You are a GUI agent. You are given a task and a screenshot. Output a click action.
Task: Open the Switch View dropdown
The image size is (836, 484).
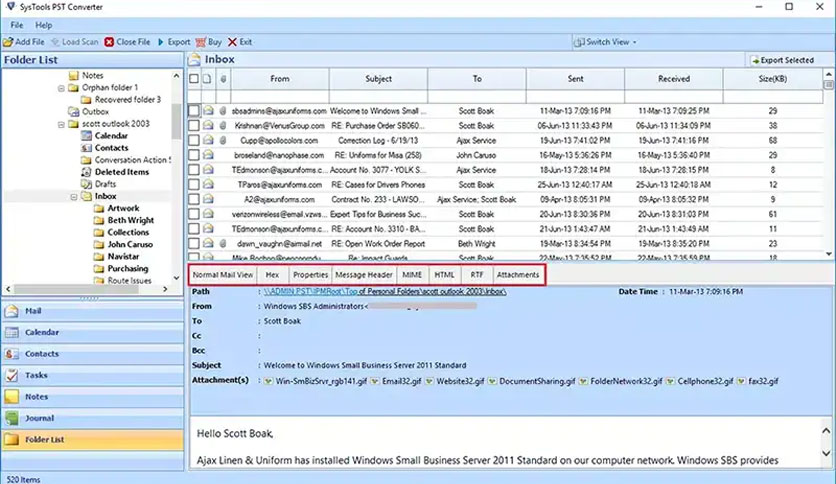pyautogui.click(x=605, y=42)
